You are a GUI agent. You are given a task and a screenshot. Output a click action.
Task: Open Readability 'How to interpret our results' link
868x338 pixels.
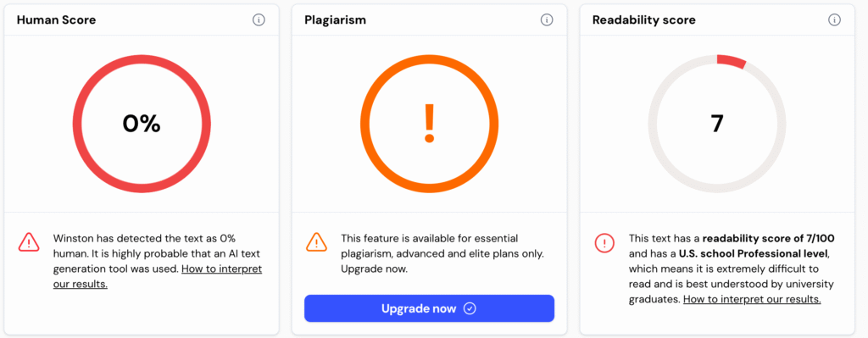[752, 299]
